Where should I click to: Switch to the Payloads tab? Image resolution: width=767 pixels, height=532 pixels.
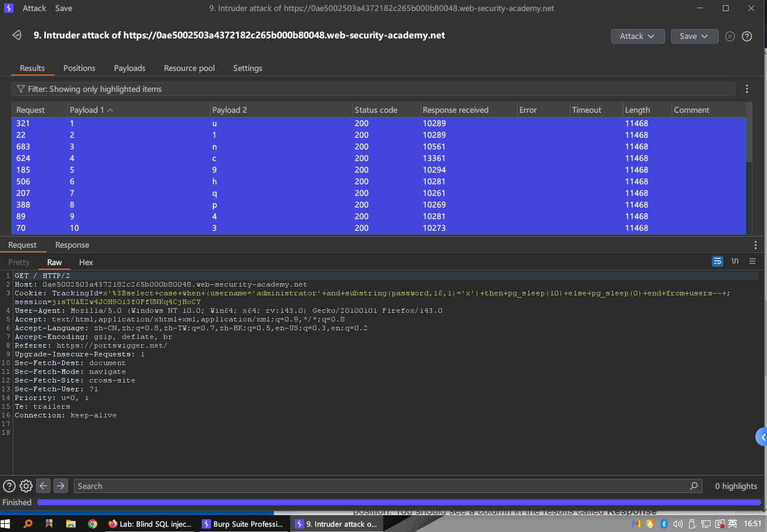click(130, 68)
